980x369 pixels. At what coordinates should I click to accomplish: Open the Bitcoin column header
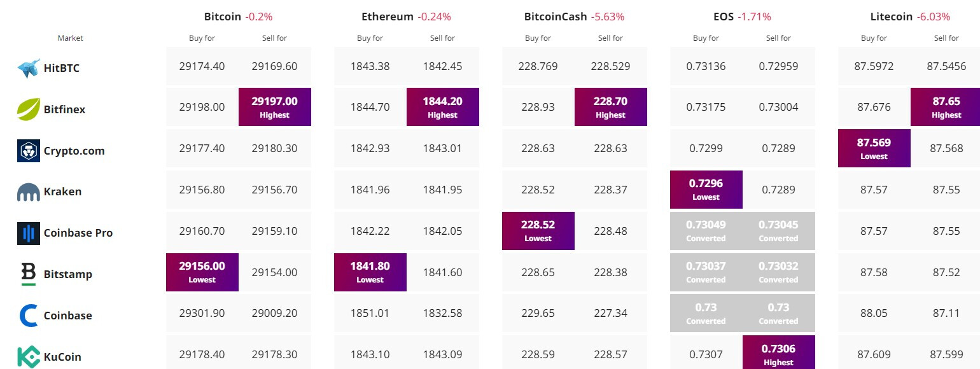pos(223,17)
